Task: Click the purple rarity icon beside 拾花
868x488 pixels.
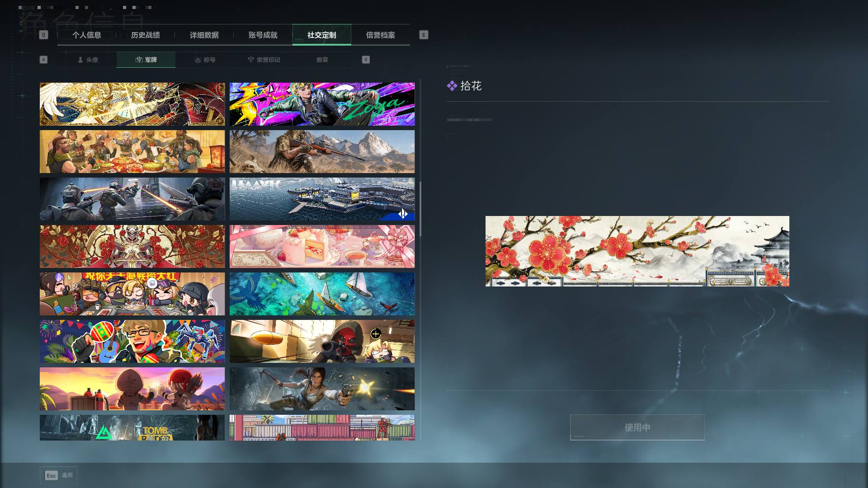Action: click(x=452, y=86)
